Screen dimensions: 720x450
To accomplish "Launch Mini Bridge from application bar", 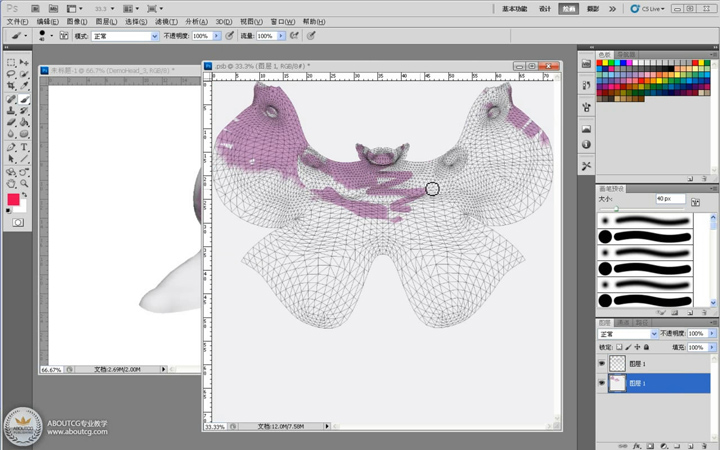I will coord(53,8).
